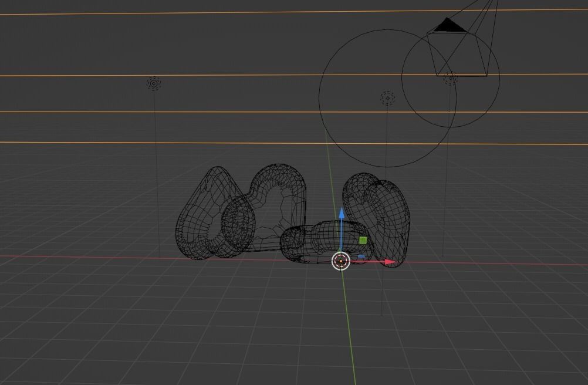Select the flat-lying torus wireframe mesh
The width and height of the screenshot is (588, 385).
pyautogui.click(x=326, y=241)
